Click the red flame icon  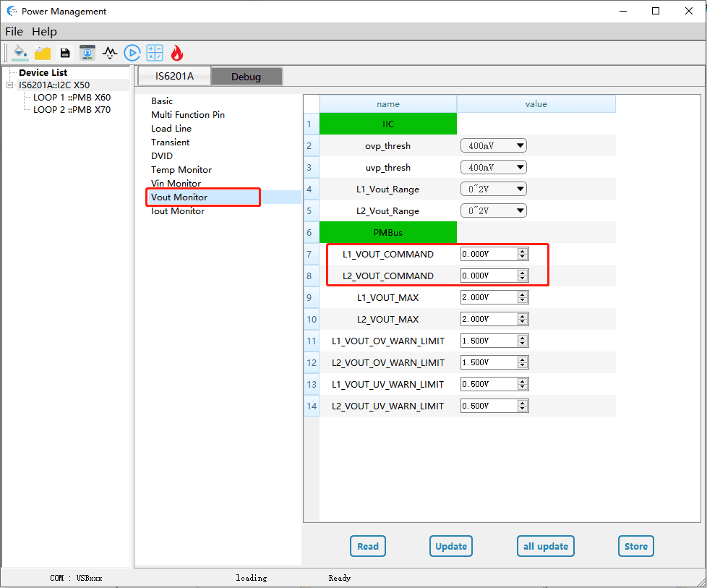(177, 53)
